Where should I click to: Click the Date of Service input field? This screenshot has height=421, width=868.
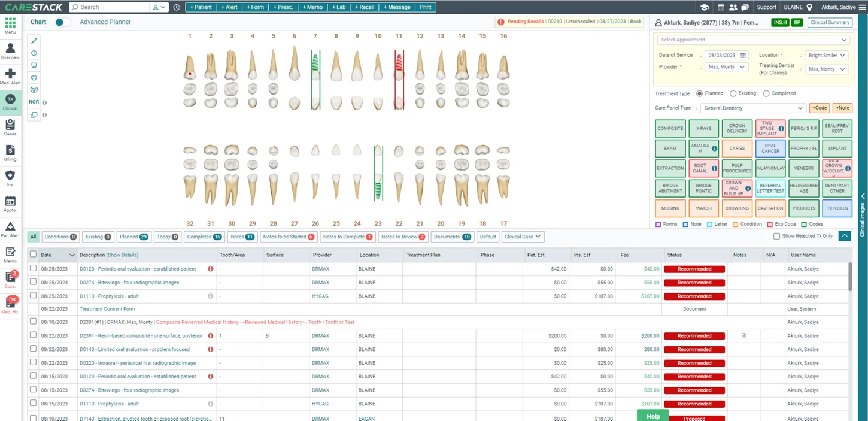[x=726, y=55]
